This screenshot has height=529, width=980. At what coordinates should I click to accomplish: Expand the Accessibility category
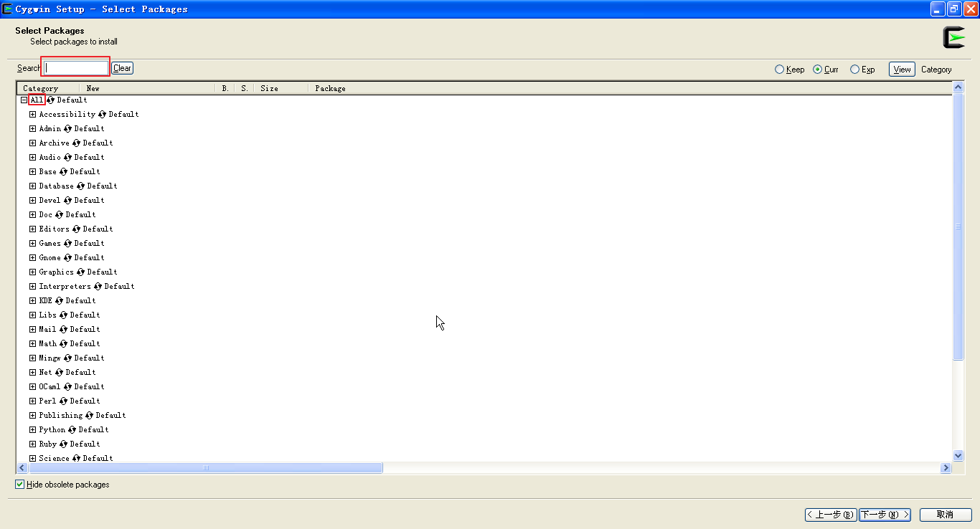coord(32,115)
